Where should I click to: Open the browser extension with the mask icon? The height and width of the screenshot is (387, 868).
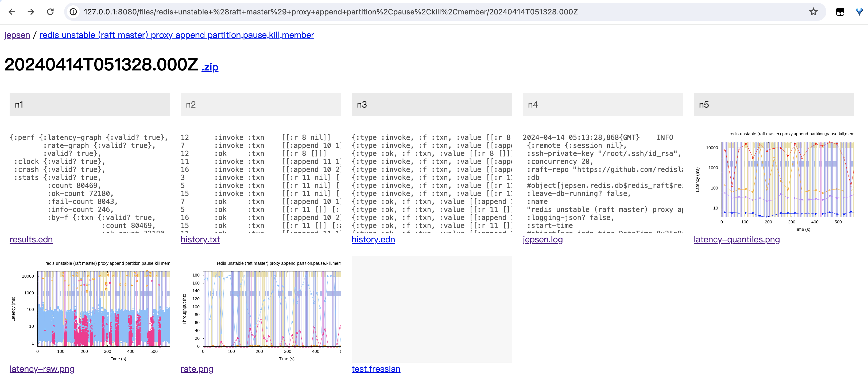[840, 12]
